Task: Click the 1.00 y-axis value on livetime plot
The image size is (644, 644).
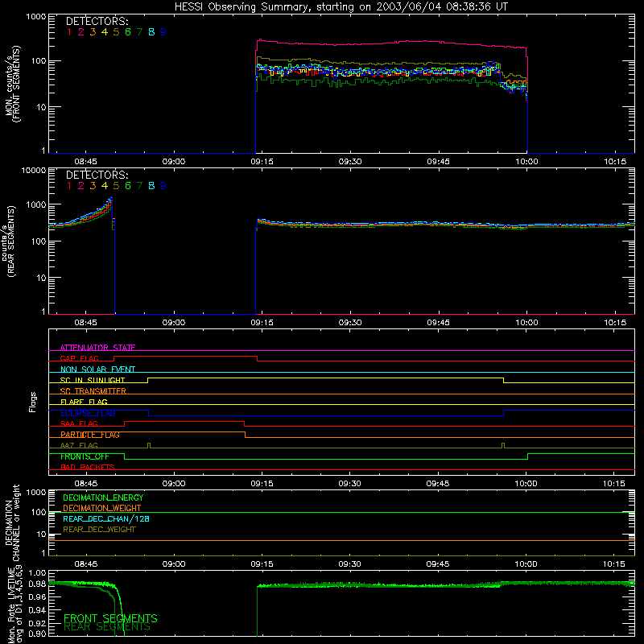Action: click(x=38, y=573)
